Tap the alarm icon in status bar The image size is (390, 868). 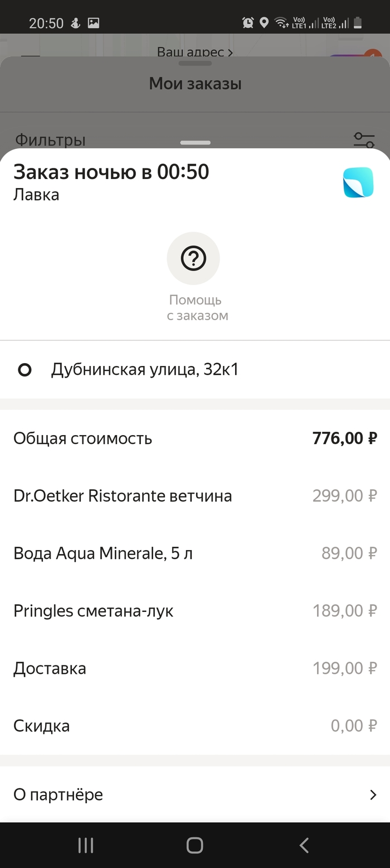click(x=248, y=23)
